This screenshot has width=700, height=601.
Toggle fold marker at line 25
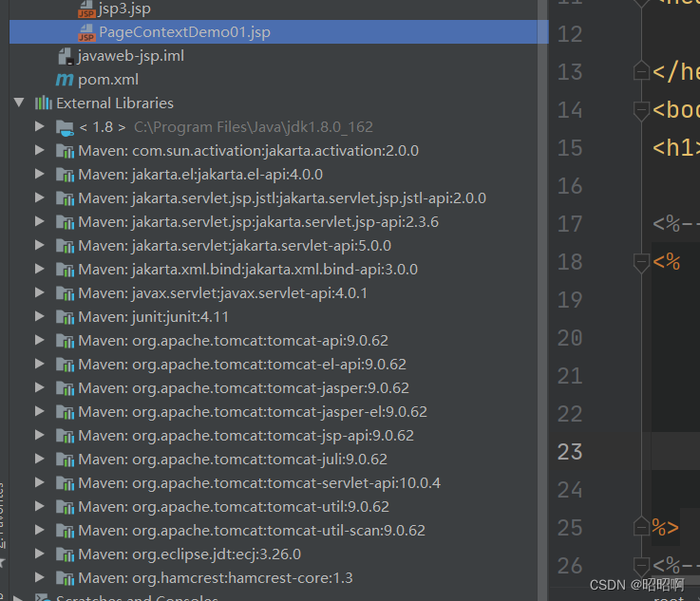click(x=641, y=527)
